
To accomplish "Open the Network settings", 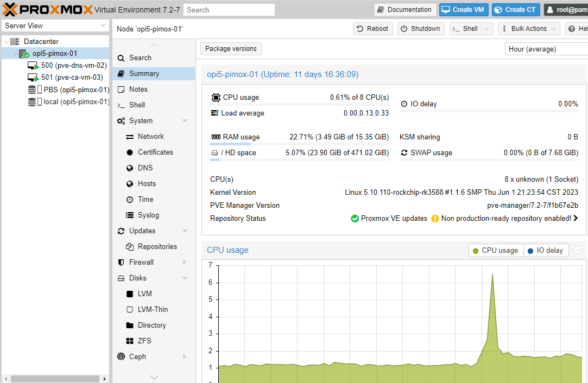I will click(154, 136).
